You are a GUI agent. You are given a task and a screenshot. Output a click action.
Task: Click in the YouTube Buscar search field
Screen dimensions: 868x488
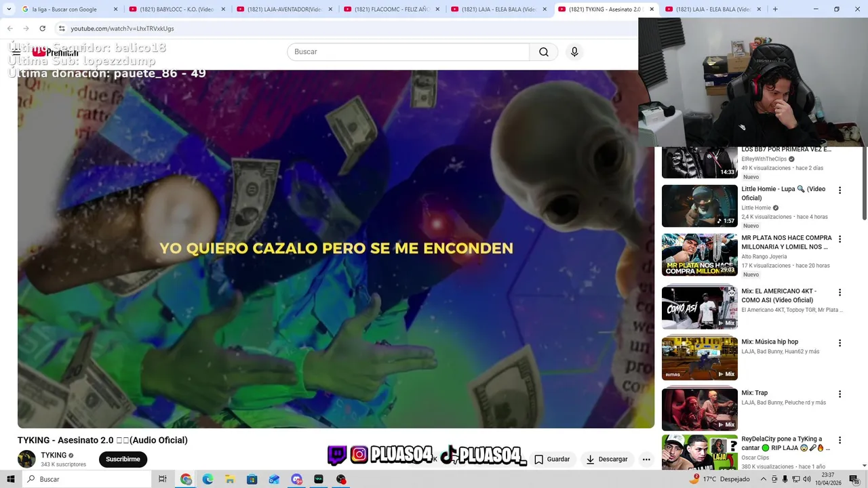click(408, 52)
